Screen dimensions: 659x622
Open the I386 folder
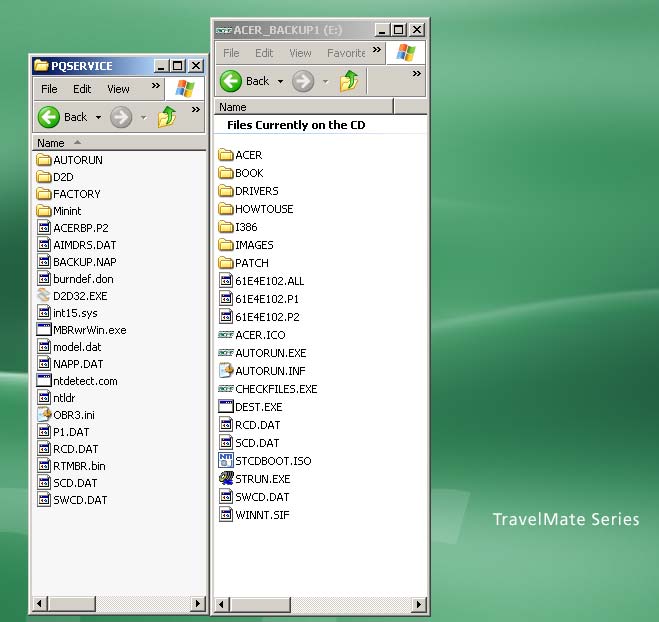[x=238, y=227]
